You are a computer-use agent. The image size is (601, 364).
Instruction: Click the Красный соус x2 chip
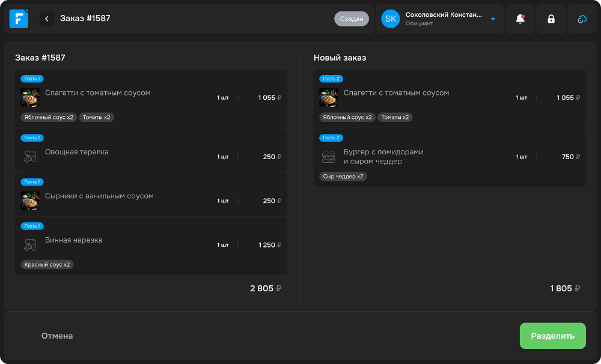tap(47, 264)
